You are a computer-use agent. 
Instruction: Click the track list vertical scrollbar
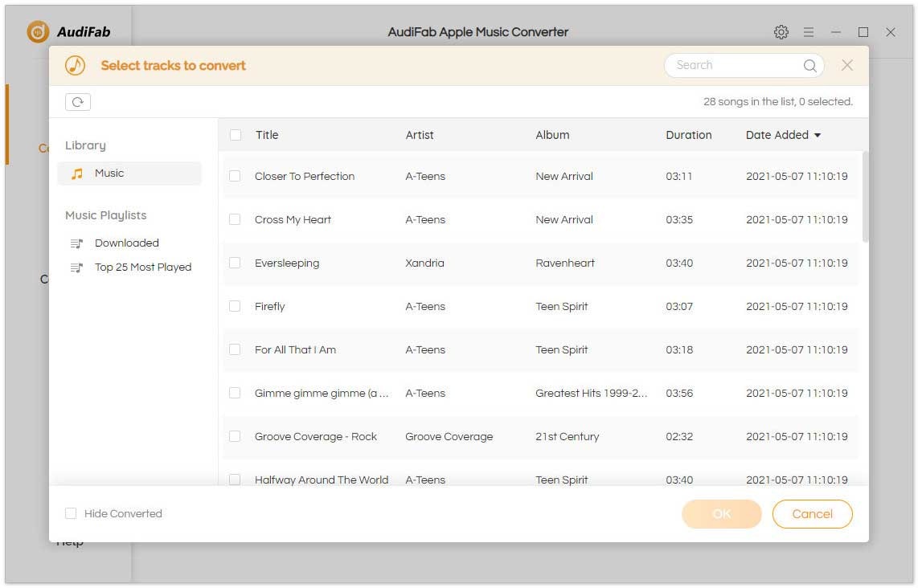click(x=865, y=197)
